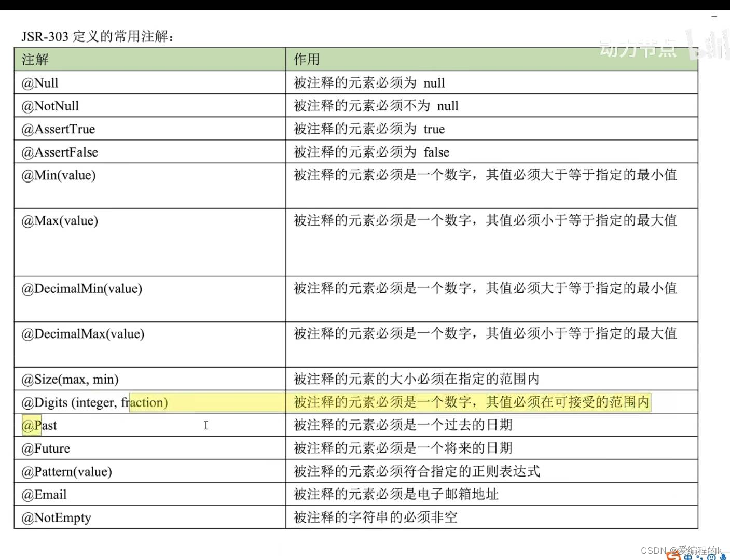Click '被注释的元素必须为 null' description
Image resolution: width=730 pixels, height=560 pixels.
coord(369,83)
